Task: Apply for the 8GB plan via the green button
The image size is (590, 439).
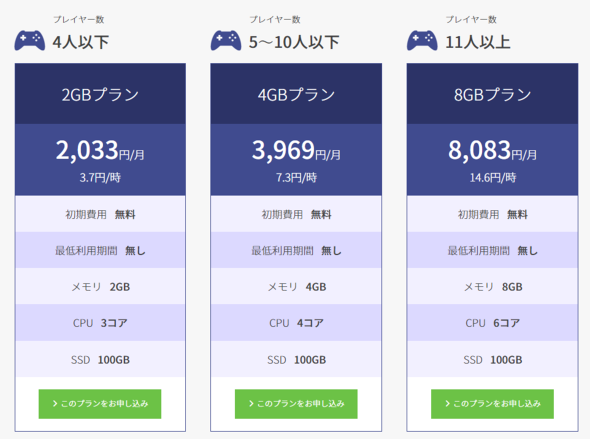Action: [x=492, y=404]
